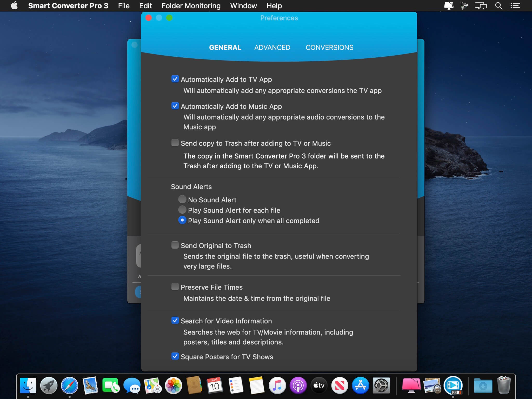
Task: Open Spotlight search in the menu bar
Action: click(498, 5)
